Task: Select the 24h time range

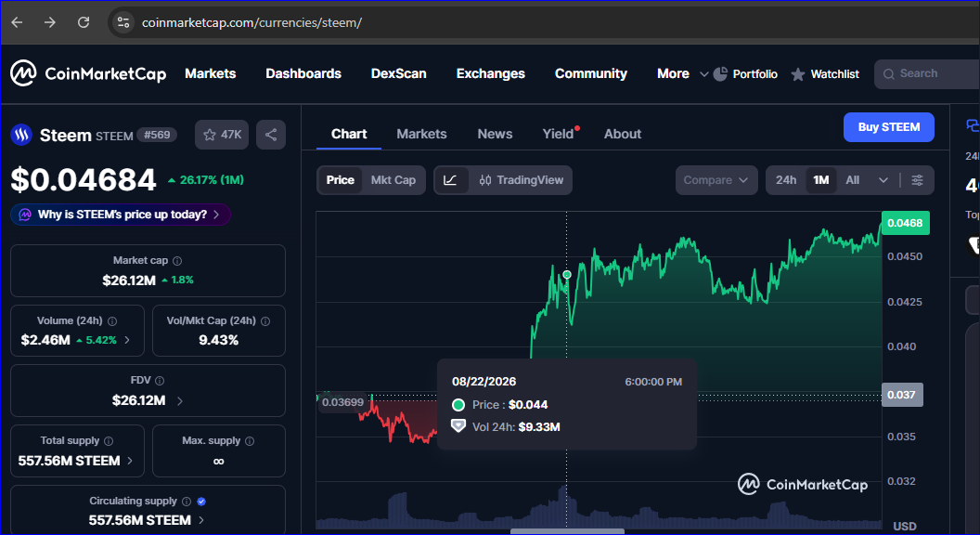Action: [x=786, y=180]
